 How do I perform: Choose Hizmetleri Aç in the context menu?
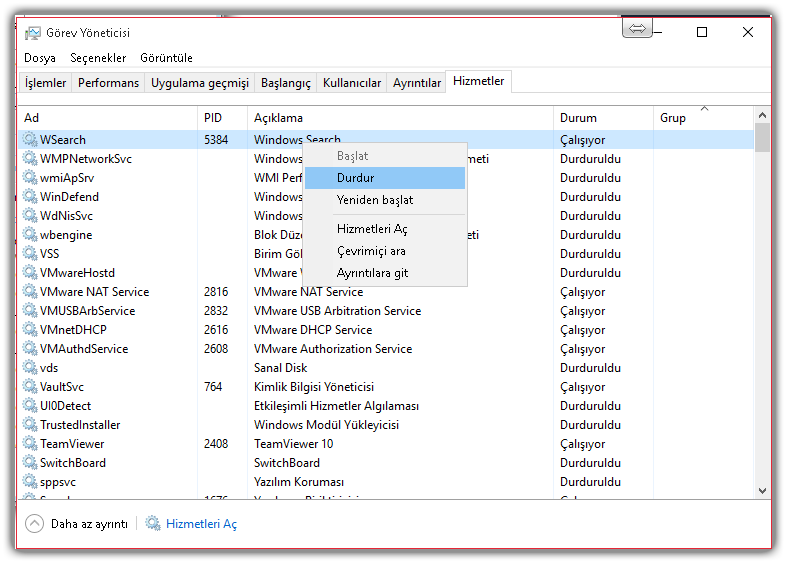click(x=385, y=229)
